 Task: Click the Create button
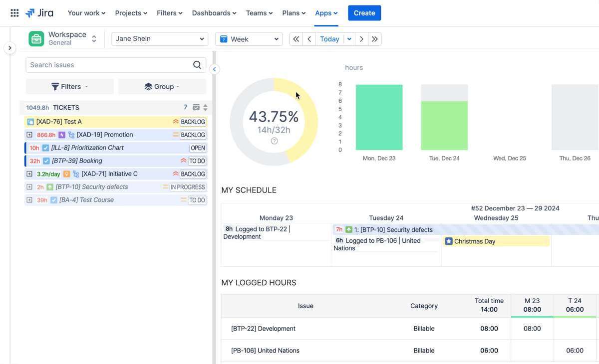pyautogui.click(x=364, y=13)
